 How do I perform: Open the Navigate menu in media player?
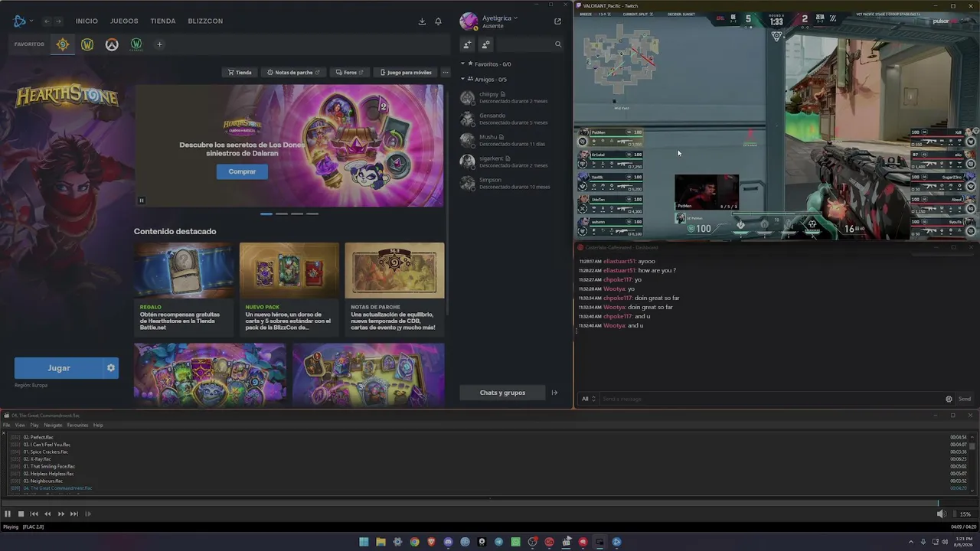[x=53, y=425]
